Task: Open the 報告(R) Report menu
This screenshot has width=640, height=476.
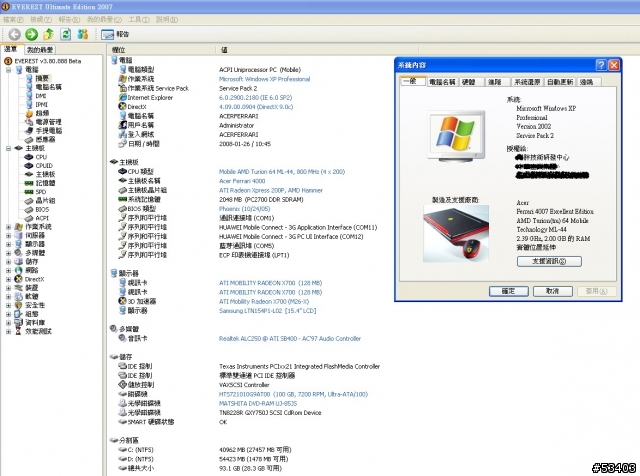Action: coord(69,19)
